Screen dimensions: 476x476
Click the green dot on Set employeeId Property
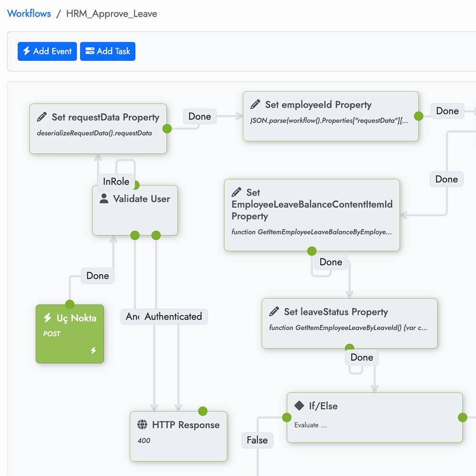click(x=418, y=116)
